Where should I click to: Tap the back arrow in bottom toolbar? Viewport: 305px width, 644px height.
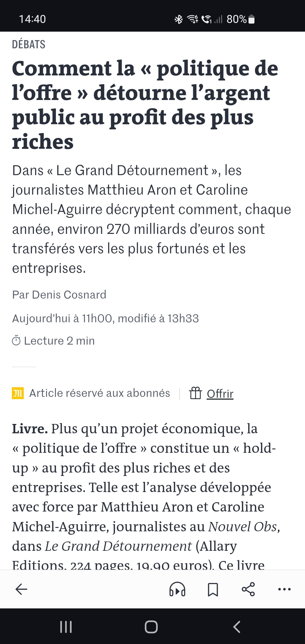click(21, 589)
